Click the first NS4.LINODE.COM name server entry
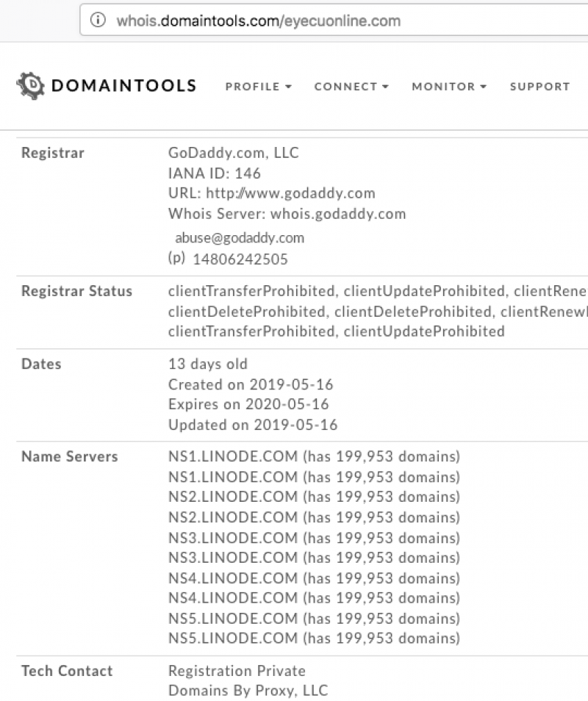 pos(234,578)
